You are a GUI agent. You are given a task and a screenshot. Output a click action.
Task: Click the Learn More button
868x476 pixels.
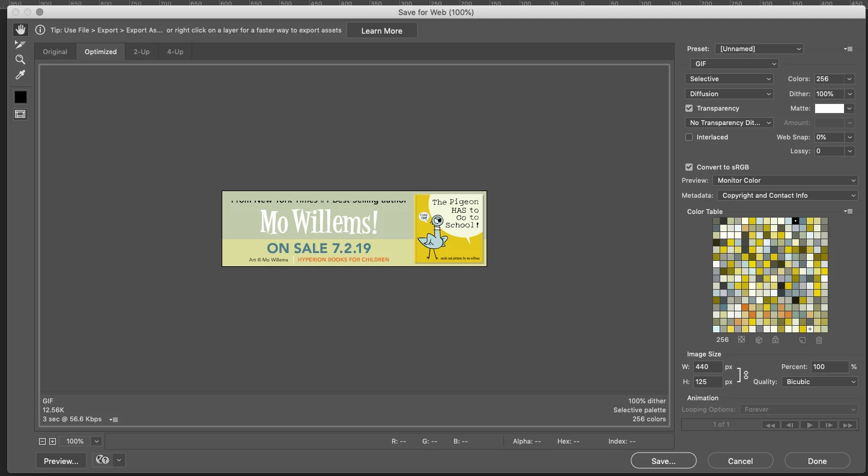pos(382,31)
